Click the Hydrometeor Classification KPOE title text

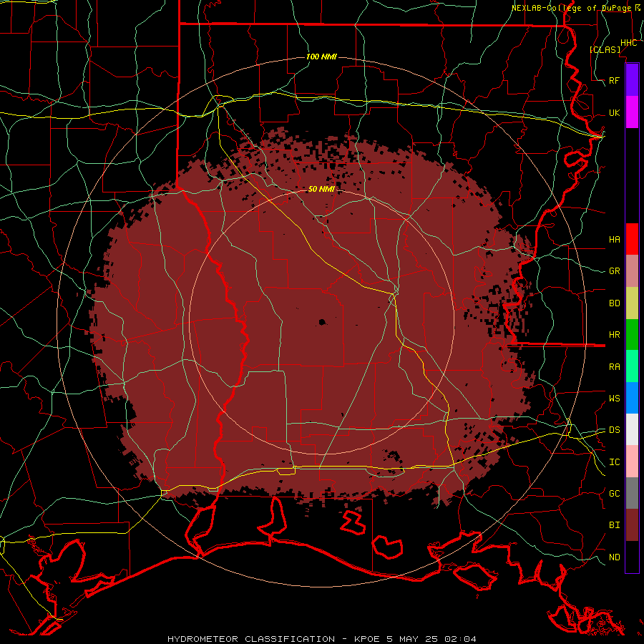click(x=321, y=639)
